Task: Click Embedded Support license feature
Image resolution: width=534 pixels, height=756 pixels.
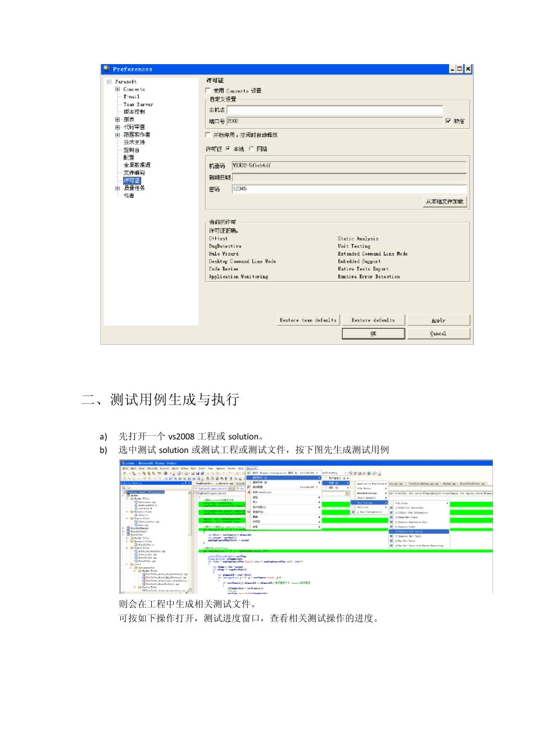Action: click(x=359, y=261)
